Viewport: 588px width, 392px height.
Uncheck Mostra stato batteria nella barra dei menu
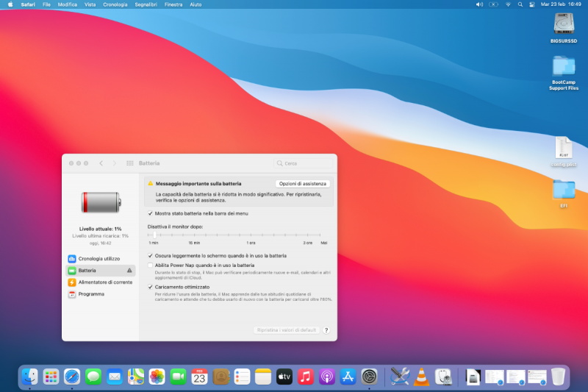tap(151, 213)
